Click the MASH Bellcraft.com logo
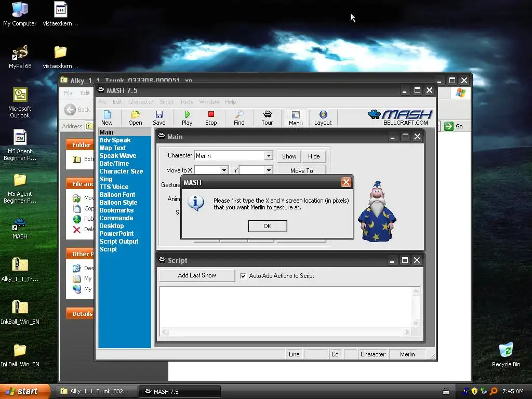The height and width of the screenshot is (399, 532). (x=401, y=117)
